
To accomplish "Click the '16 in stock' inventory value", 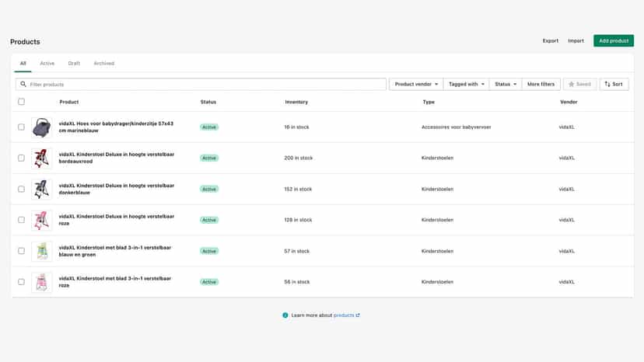I will click(x=296, y=127).
